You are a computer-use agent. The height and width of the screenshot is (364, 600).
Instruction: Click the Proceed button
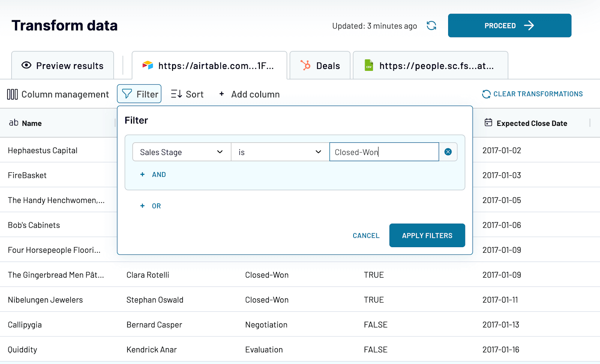[509, 25]
